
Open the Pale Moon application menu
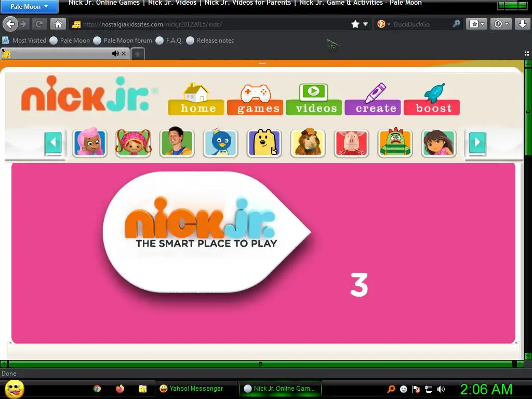29,6
